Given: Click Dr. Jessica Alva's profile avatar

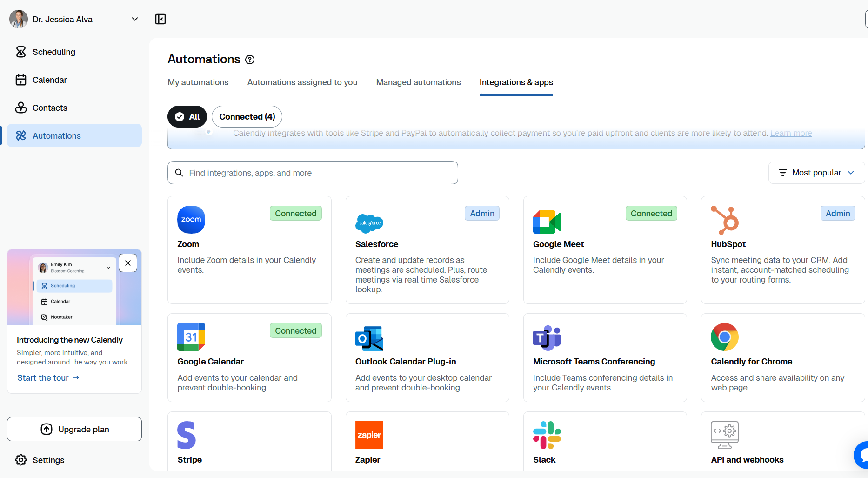Looking at the screenshot, I should 19,19.
